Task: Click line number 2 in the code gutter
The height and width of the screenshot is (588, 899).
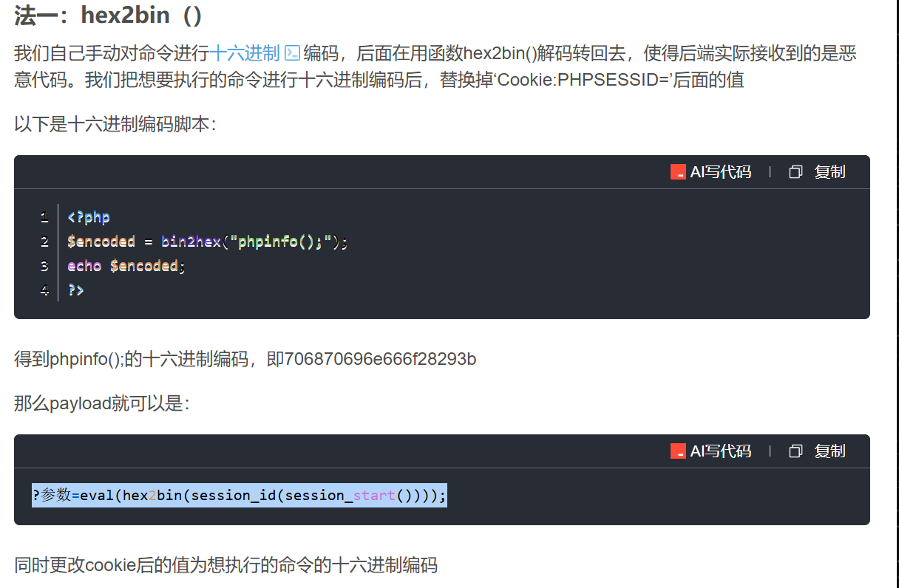Action: coord(44,242)
